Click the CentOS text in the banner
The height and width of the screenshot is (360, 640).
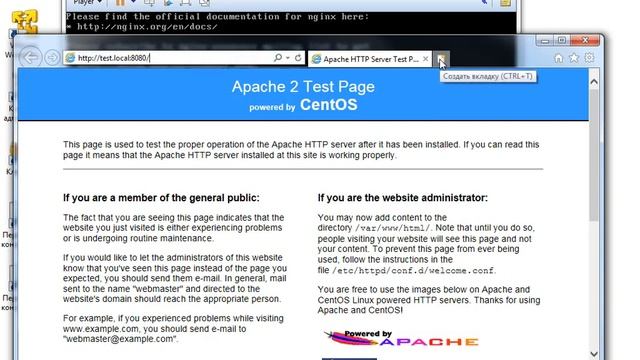point(329,105)
